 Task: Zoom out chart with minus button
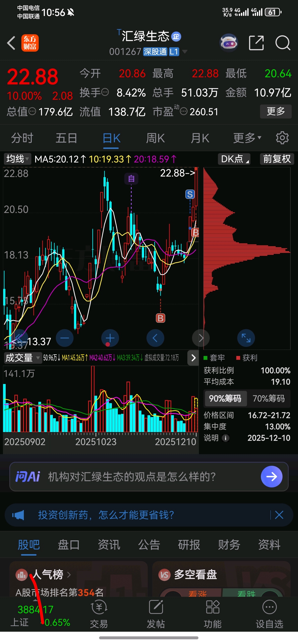(65, 338)
